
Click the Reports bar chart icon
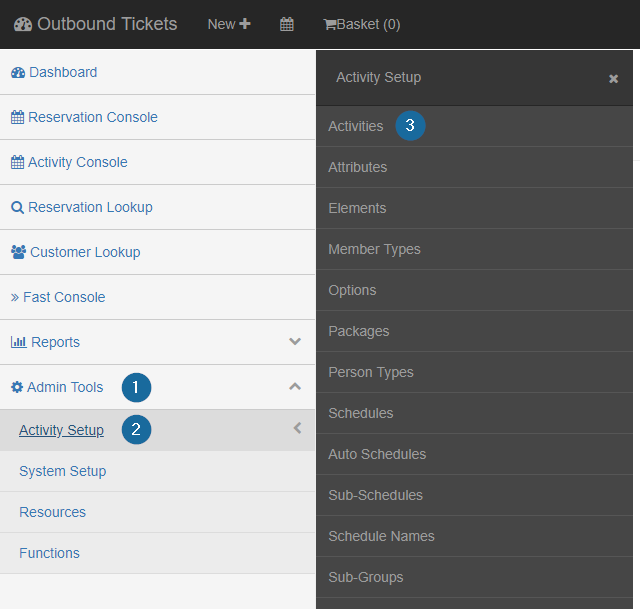[19, 342]
